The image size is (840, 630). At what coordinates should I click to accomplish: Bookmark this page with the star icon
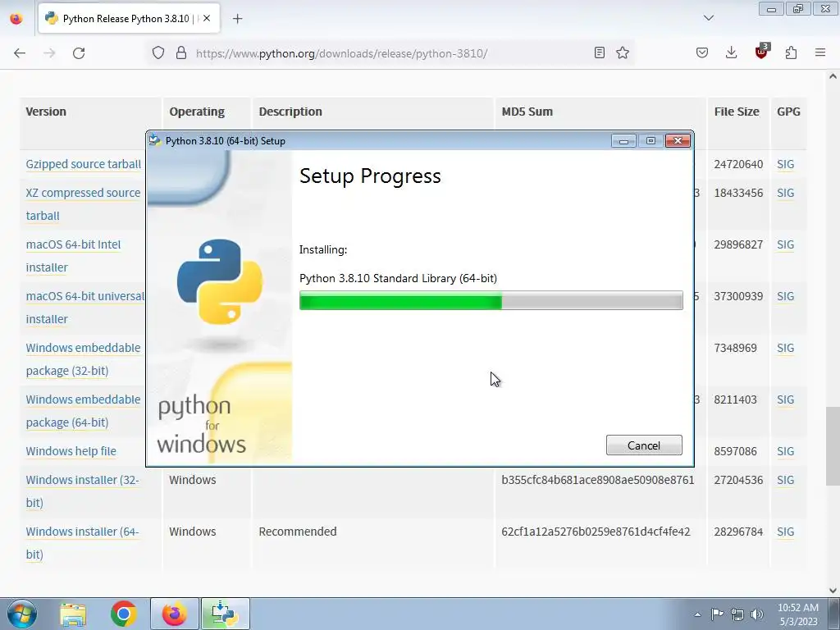(623, 52)
